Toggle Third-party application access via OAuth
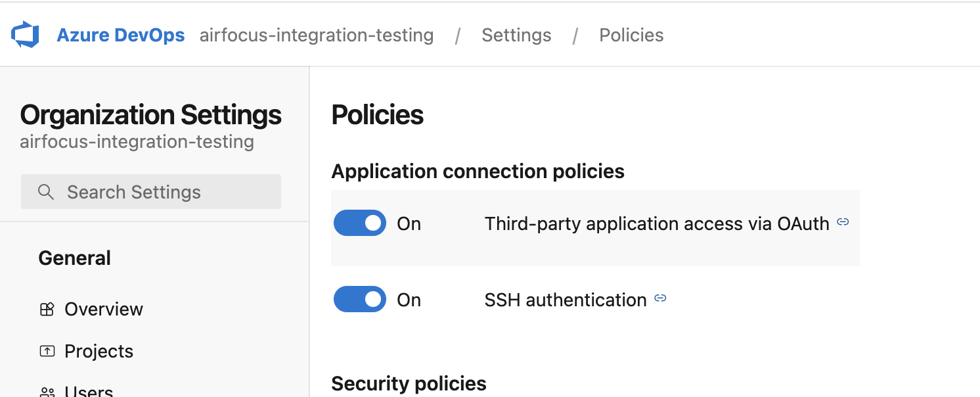The image size is (980, 397). pos(360,223)
